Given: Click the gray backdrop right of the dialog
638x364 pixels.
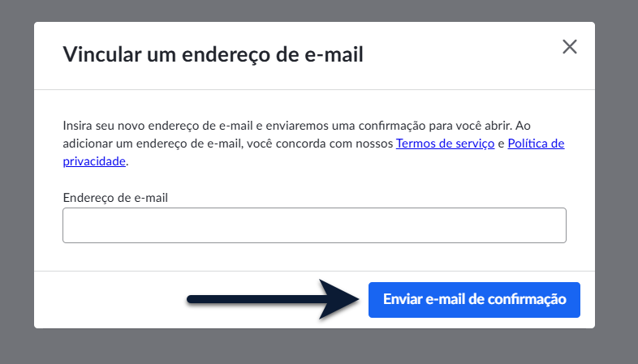Looking at the screenshot, I should click(616, 182).
